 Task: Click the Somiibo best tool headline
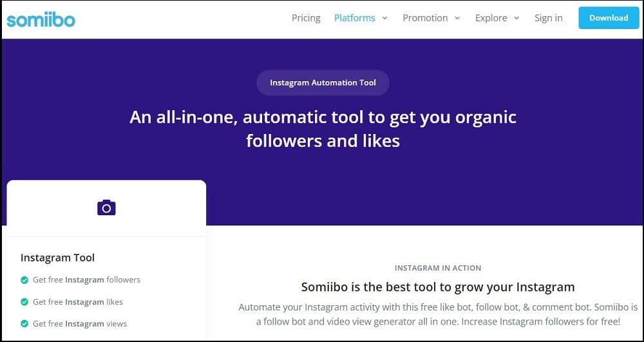(438, 287)
